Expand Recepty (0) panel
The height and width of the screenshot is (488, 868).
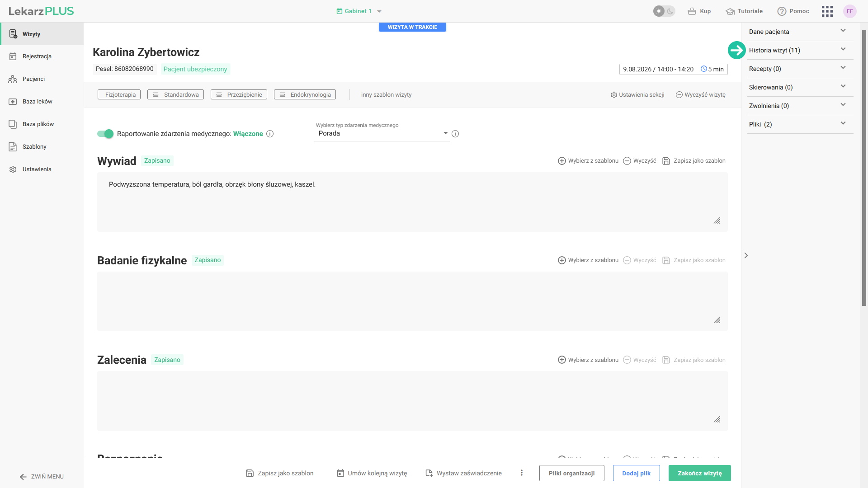tap(800, 69)
